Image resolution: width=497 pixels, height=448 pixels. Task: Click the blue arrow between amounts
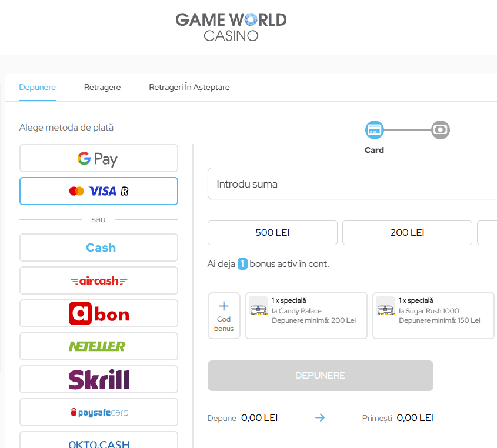tap(320, 417)
